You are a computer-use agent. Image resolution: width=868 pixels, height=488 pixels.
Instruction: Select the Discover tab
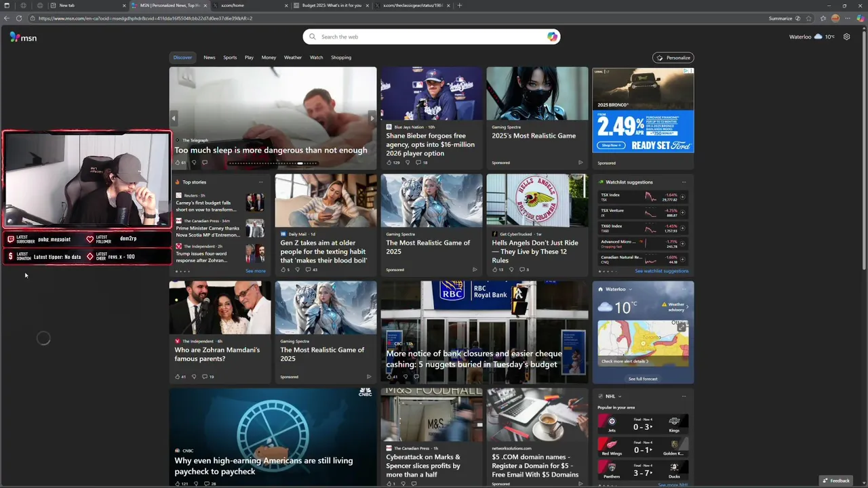coord(182,58)
